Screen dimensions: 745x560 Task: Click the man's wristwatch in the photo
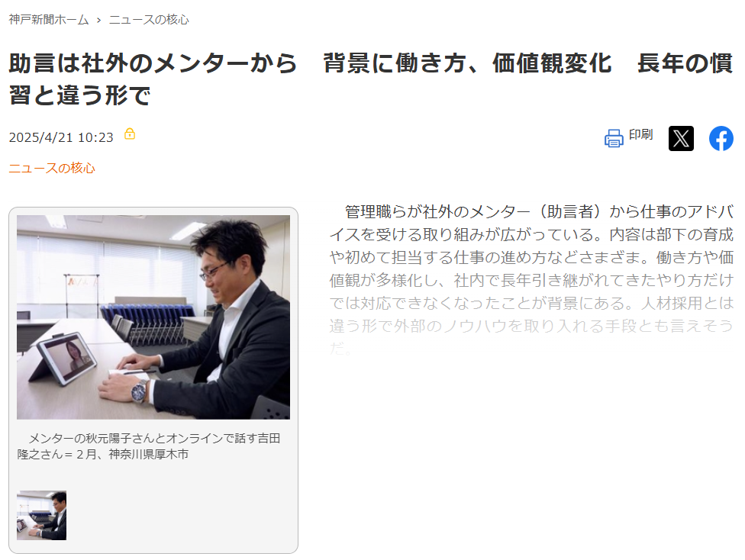tap(139, 391)
